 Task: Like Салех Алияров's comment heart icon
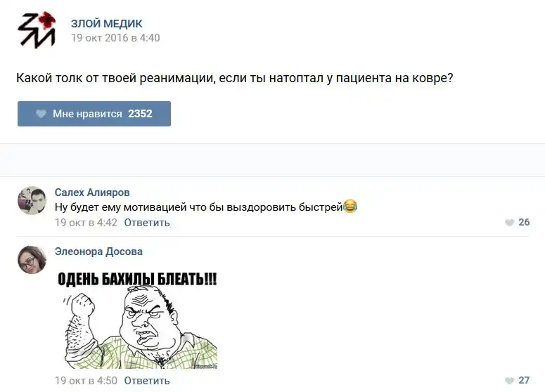tap(510, 223)
